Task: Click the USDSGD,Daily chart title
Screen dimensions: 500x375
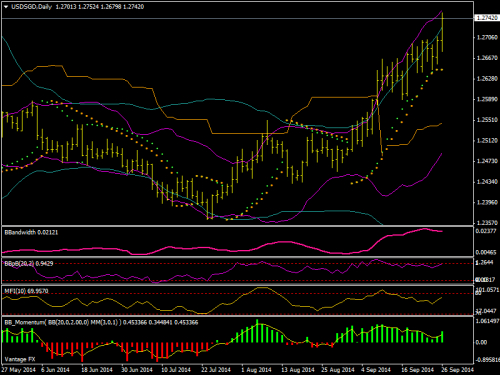Action: (31, 7)
